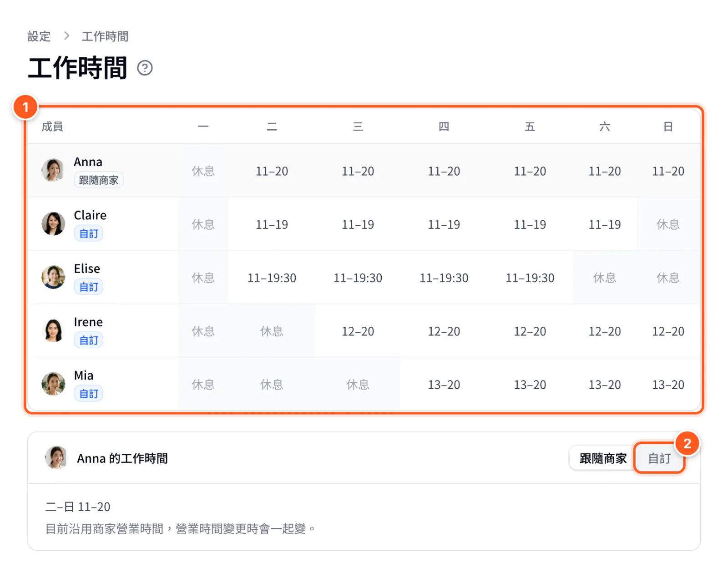Select Mia's Thursday 13–20 cell

444,385
